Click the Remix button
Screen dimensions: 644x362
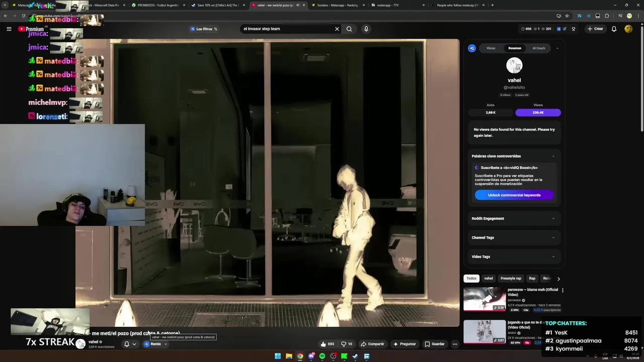[152, 344]
